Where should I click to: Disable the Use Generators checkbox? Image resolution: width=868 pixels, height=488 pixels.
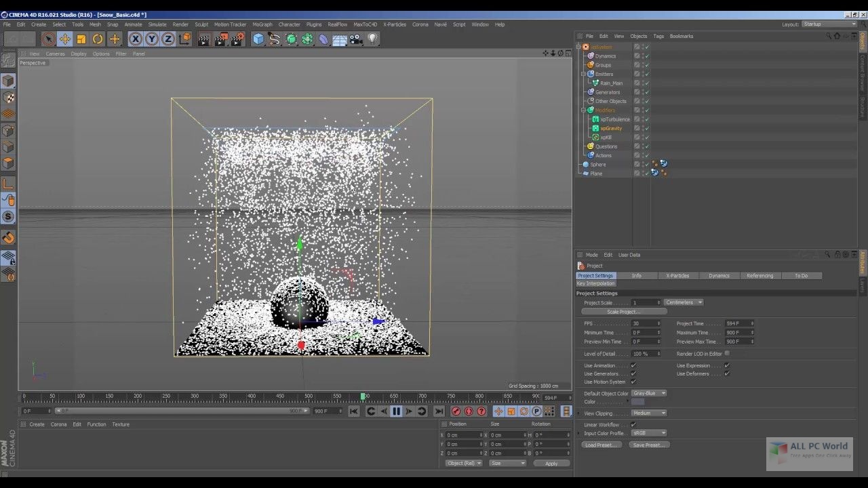633,373
